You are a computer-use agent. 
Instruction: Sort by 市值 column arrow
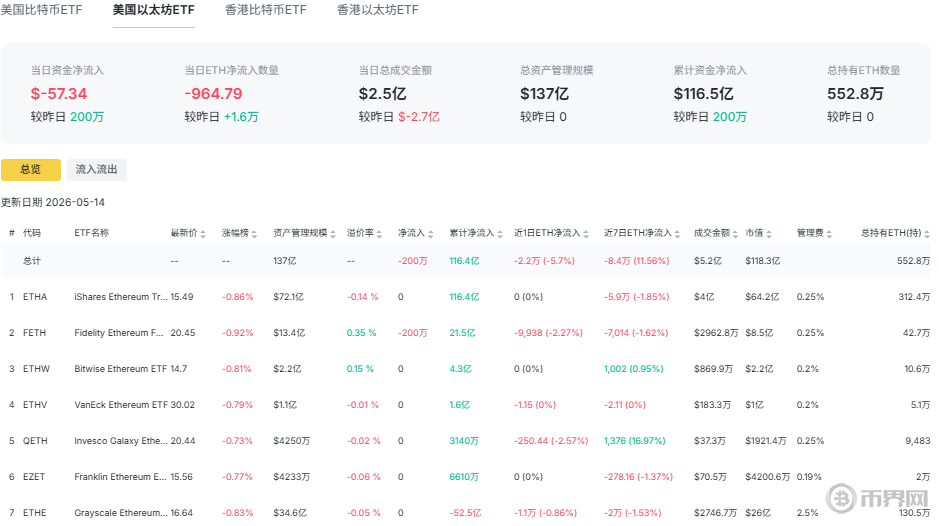769,234
